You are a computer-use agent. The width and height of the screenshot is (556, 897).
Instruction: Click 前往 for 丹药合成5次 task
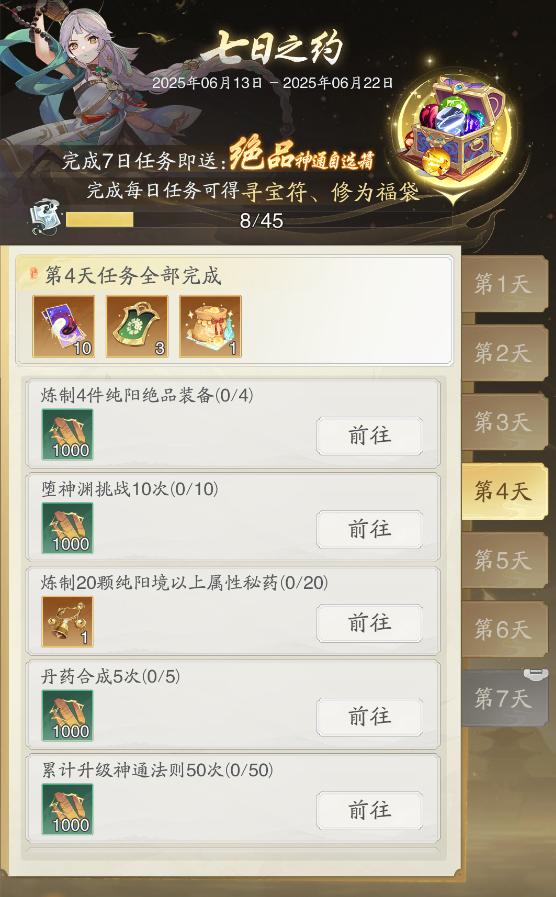pos(370,717)
